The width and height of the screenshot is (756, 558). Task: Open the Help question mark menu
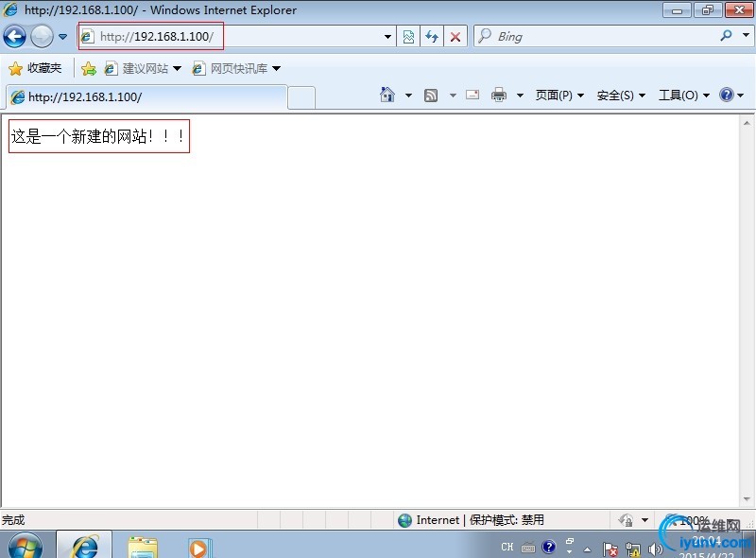click(x=730, y=96)
